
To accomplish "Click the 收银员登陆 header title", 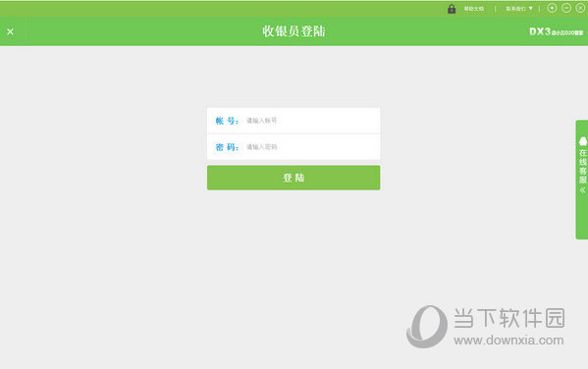I will point(294,31).
